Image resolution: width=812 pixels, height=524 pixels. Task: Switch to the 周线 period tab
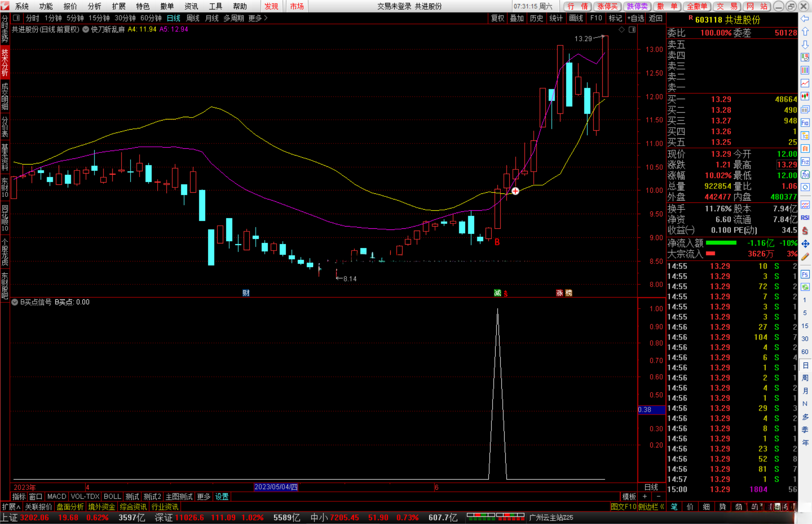[x=192, y=18]
